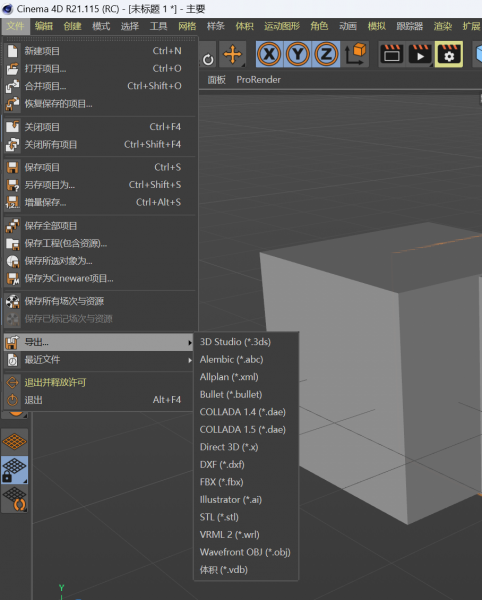The image size is (482, 600).
Task: Open the Render Settings gear icon
Action: (x=449, y=54)
